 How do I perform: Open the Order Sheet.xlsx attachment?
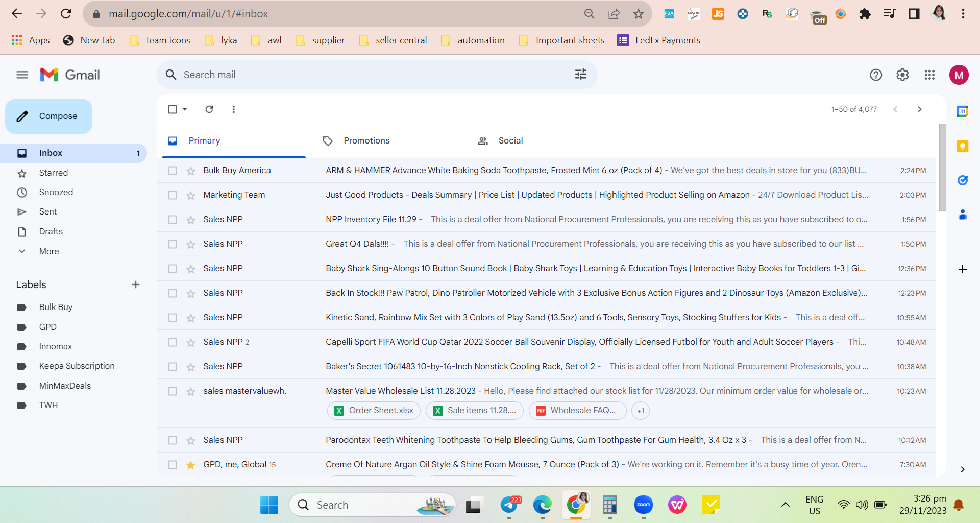click(374, 411)
